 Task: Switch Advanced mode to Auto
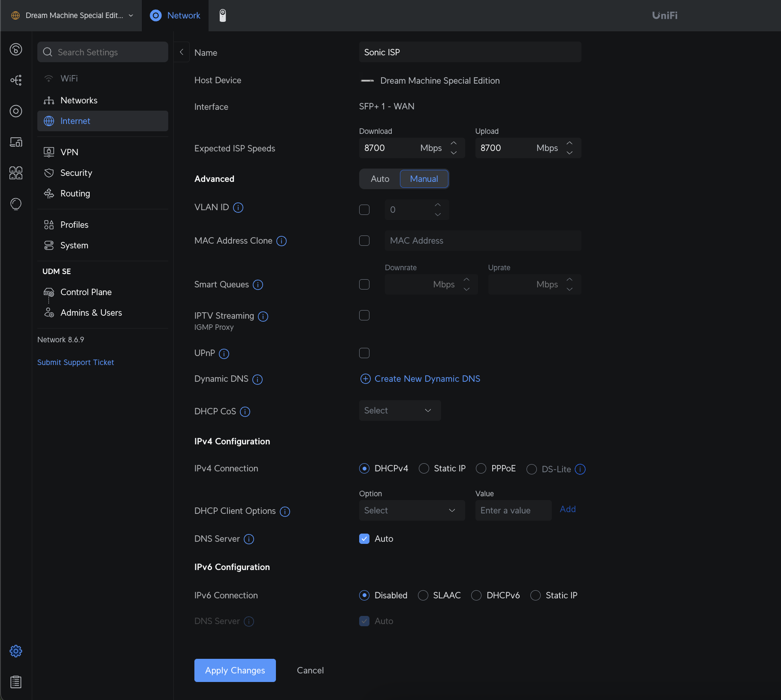click(380, 179)
